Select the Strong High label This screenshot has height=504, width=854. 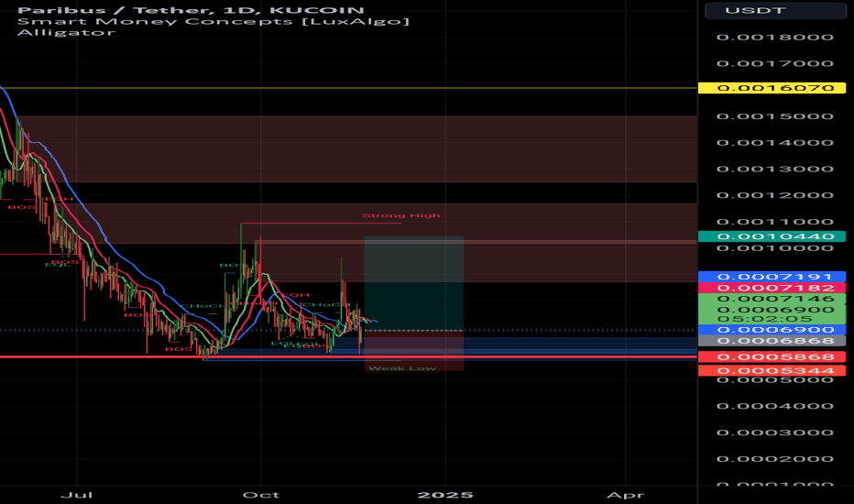coord(401,215)
